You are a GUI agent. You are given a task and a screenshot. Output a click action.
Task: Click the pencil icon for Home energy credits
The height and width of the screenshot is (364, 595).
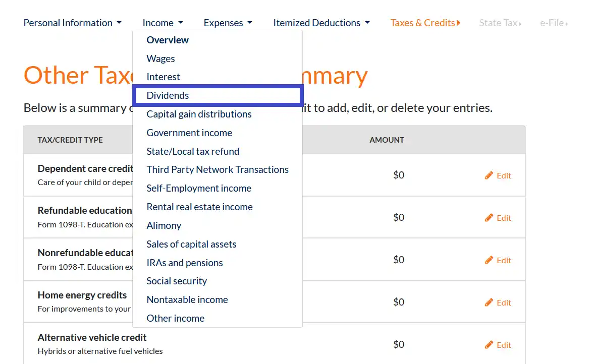[x=489, y=302]
